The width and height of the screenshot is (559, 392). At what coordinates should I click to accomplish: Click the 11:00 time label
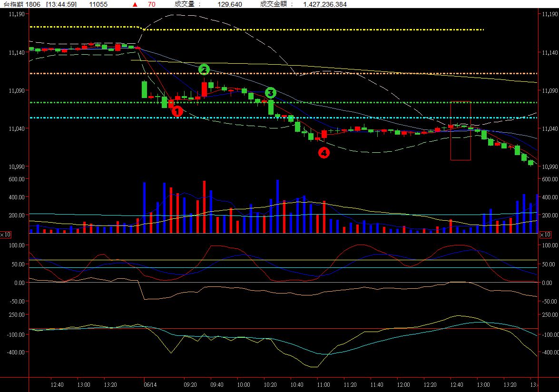[324, 385]
